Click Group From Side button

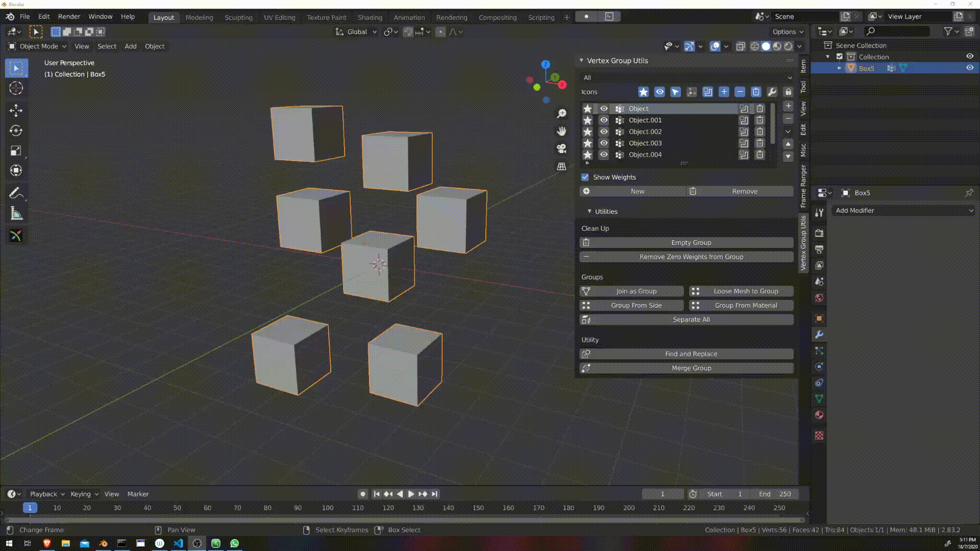pyautogui.click(x=631, y=306)
